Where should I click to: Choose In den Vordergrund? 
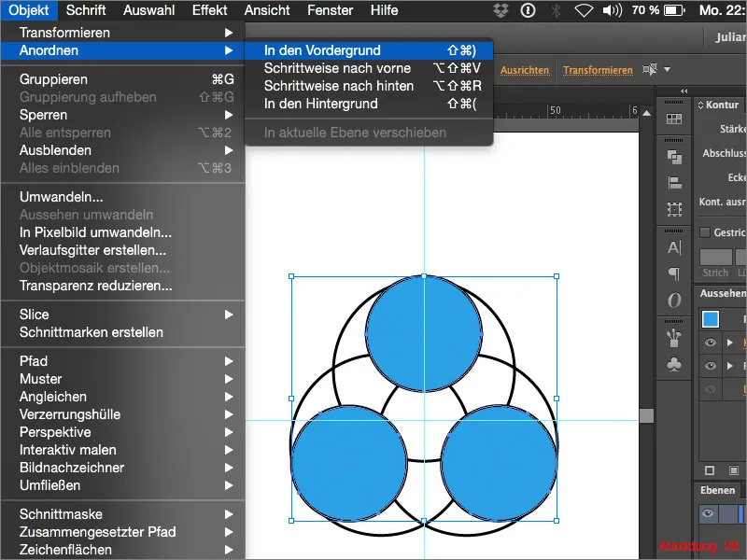pos(369,50)
